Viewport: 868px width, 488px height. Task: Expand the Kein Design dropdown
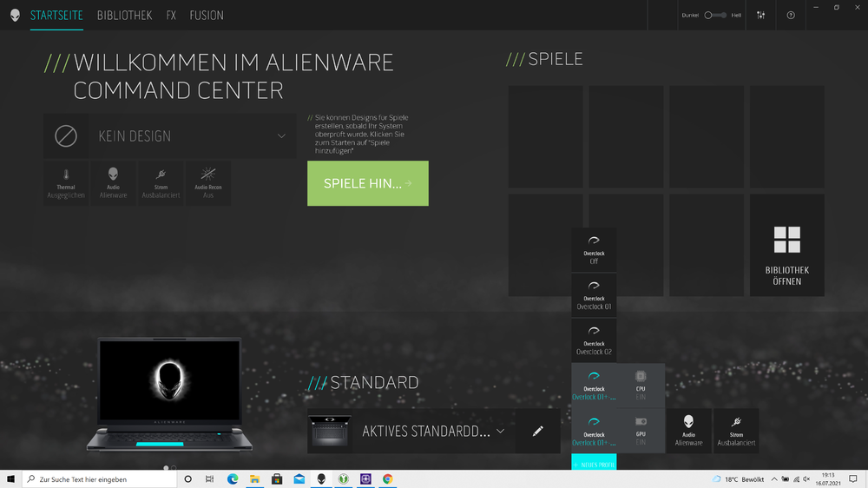tap(281, 136)
